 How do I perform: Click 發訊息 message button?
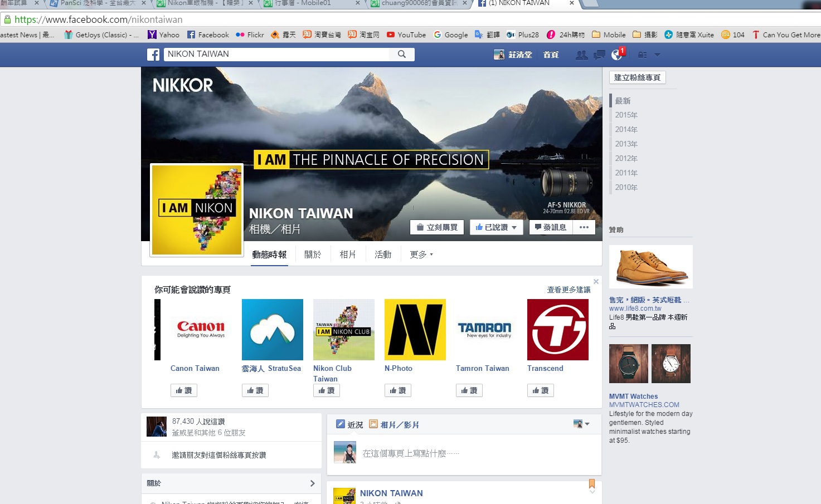pos(550,227)
